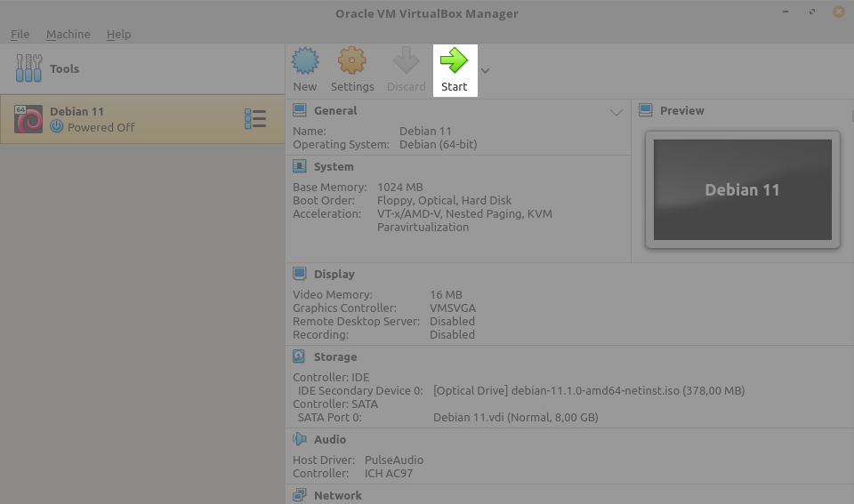Click the 1024 MB base memory value
854x504 pixels.
[399, 188]
